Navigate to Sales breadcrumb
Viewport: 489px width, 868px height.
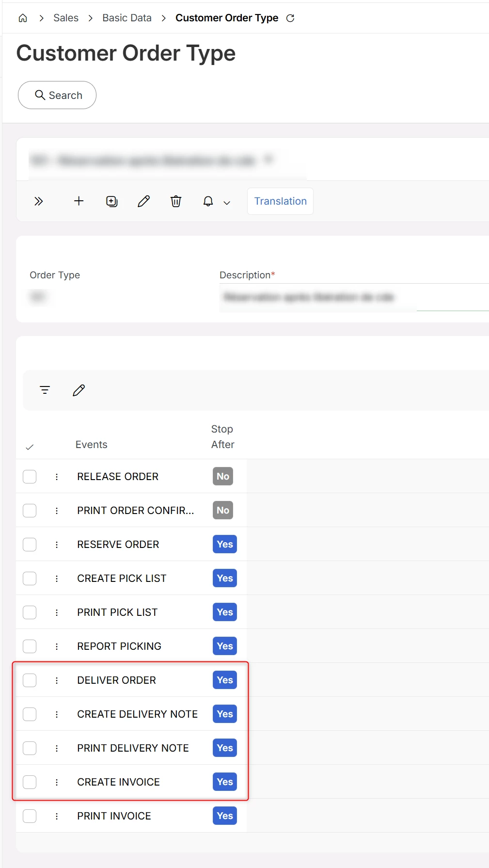click(66, 18)
